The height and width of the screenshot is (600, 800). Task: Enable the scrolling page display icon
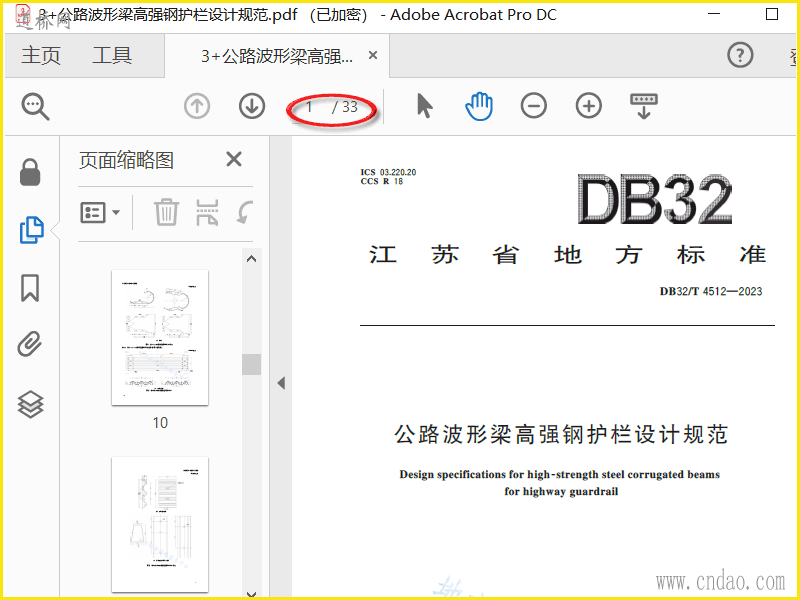(644, 106)
